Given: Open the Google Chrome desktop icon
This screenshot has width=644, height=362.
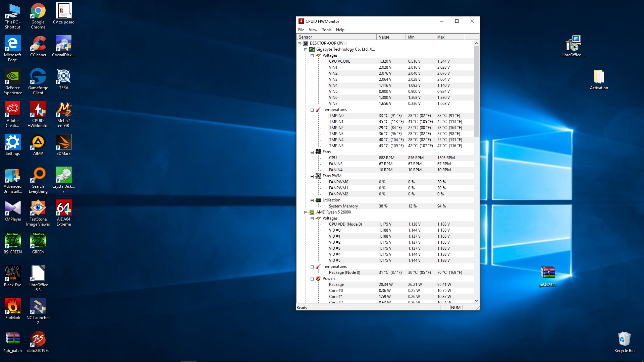Looking at the screenshot, I should (38, 16).
